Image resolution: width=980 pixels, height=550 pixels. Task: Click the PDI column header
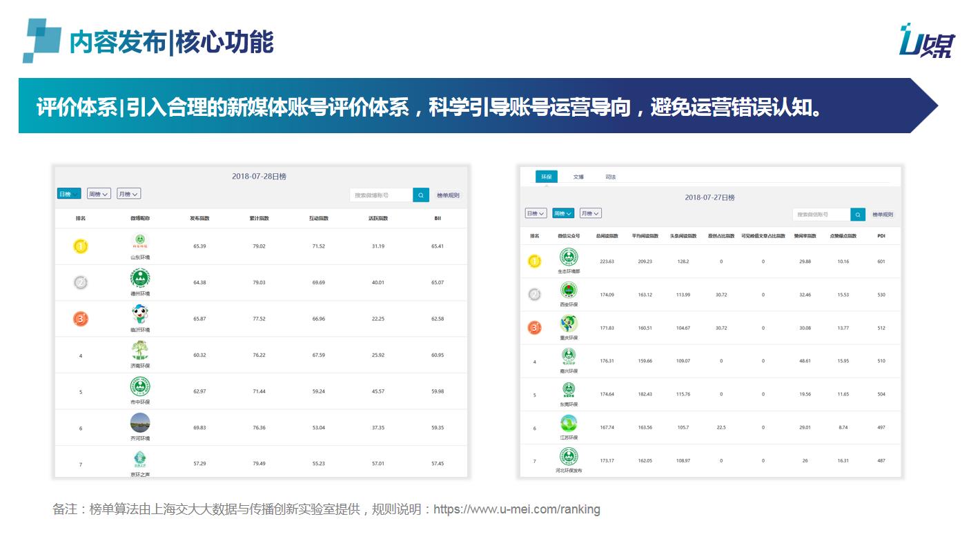(x=881, y=235)
